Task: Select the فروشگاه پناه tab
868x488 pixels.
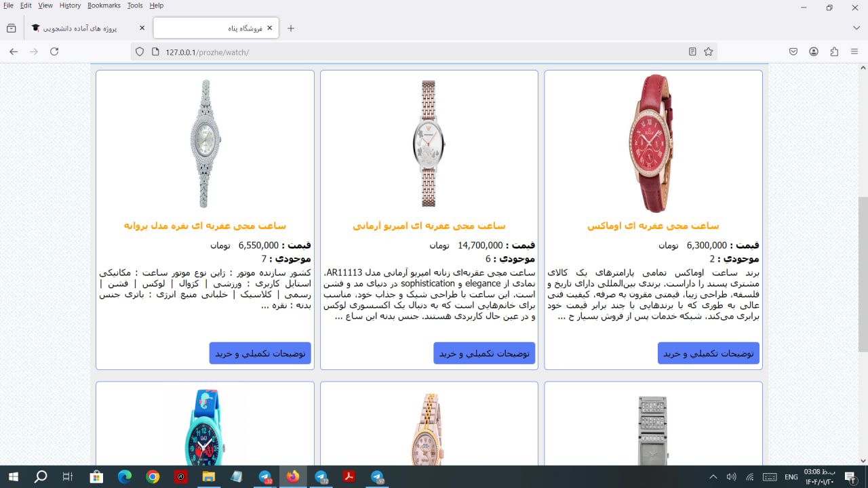Action: pos(217,28)
